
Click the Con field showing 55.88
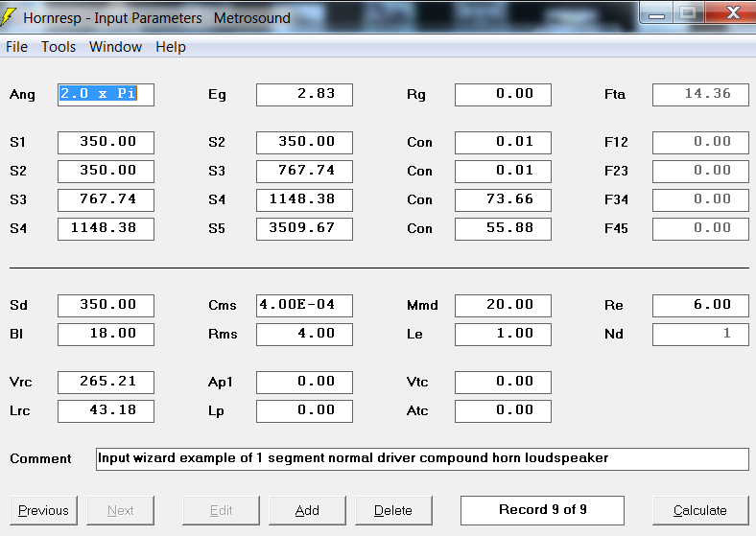[503, 229]
